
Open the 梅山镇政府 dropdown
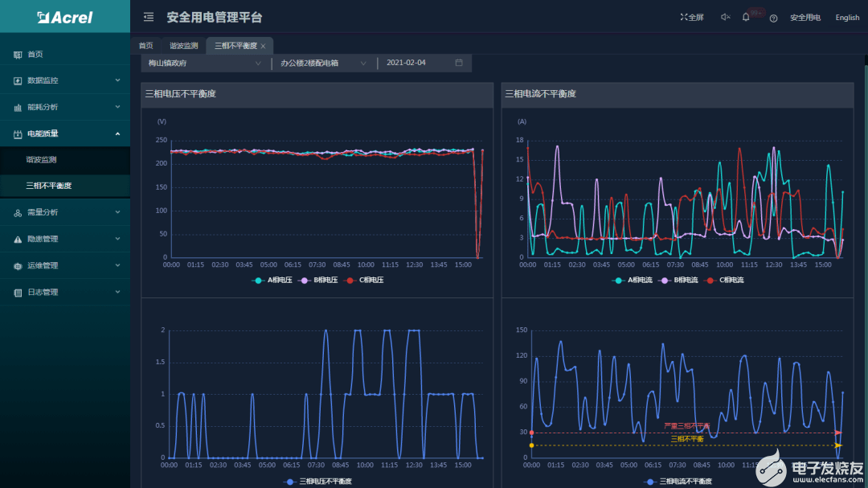(204, 64)
